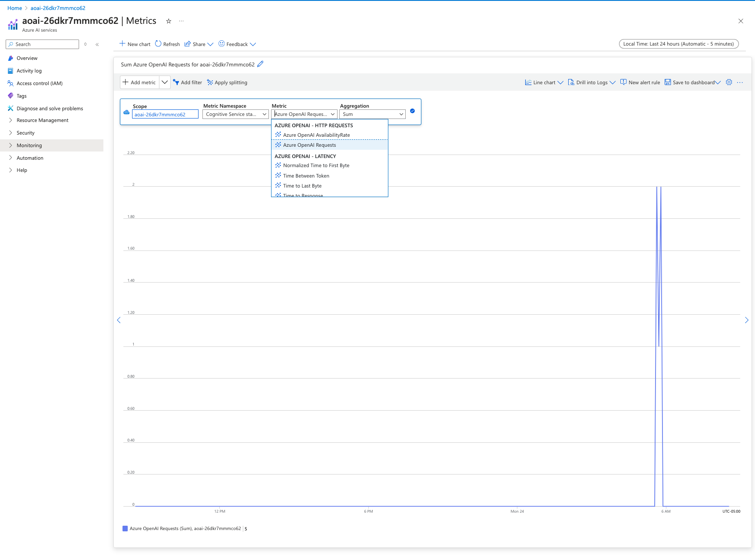Click the Scope field aoai-26dkr7mmmco62
The height and width of the screenshot is (560, 755).
click(x=165, y=115)
